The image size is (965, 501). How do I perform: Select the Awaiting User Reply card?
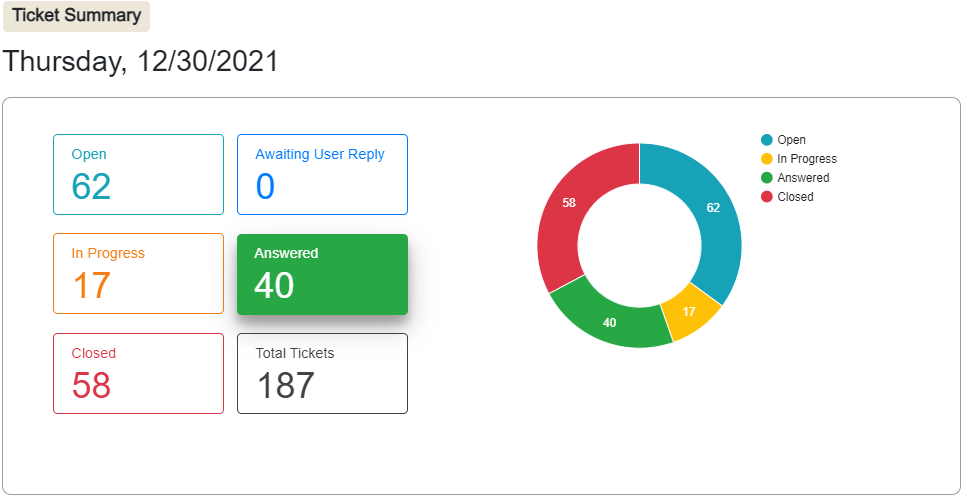click(x=322, y=174)
